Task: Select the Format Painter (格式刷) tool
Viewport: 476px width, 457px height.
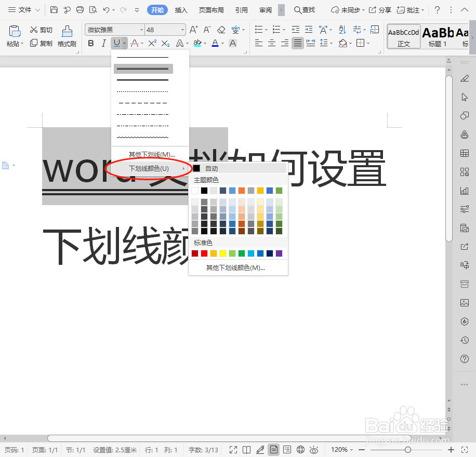Action: [x=67, y=36]
